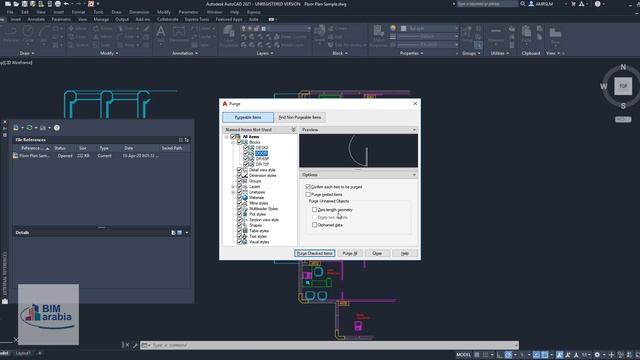Open the Dimension menu
This screenshot has width=640, height=360.
coord(139,12)
